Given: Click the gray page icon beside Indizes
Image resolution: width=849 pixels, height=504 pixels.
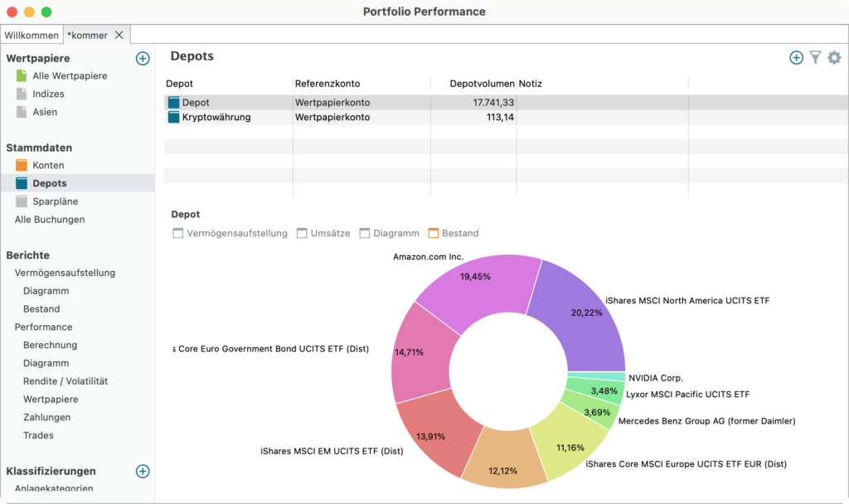Looking at the screenshot, I should coord(22,94).
